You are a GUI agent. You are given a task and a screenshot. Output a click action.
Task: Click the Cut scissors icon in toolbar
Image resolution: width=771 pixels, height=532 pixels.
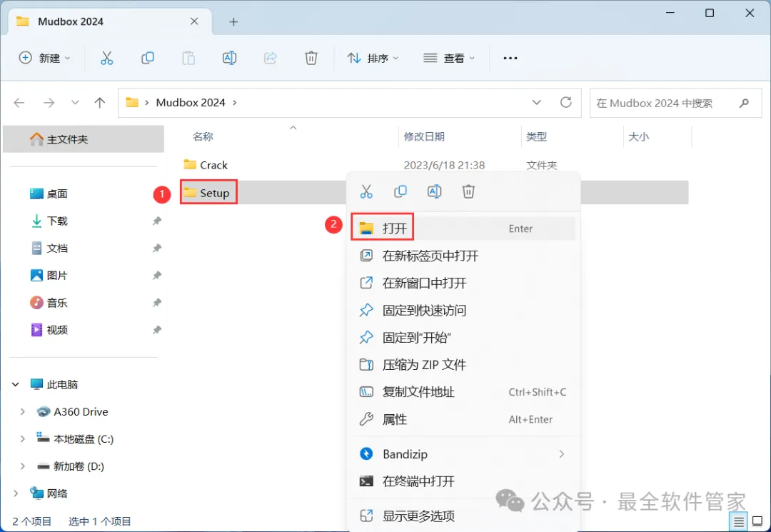(106, 58)
